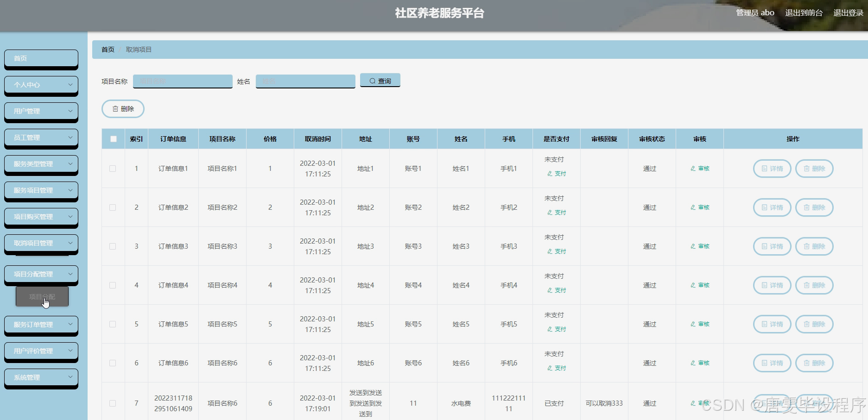Click the 项目名称1 cell
Screen dimensions: 868x420
222,169
